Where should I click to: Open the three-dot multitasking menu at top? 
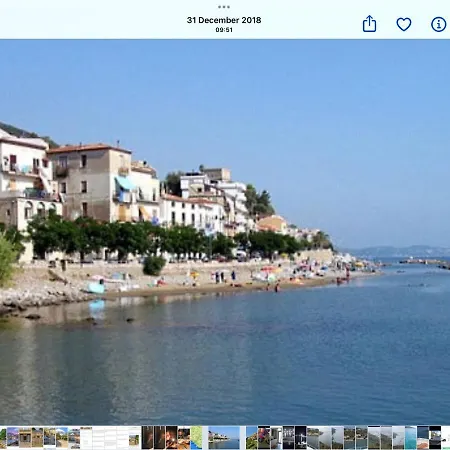224,7
